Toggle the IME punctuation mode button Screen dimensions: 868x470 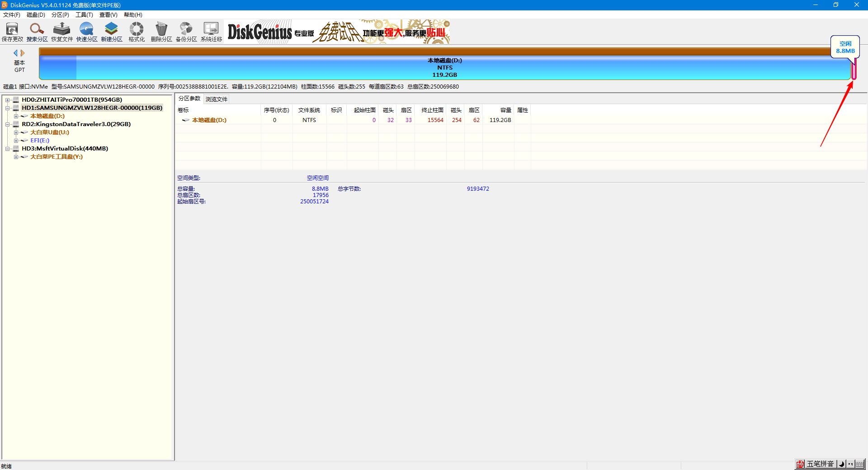(850, 464)
